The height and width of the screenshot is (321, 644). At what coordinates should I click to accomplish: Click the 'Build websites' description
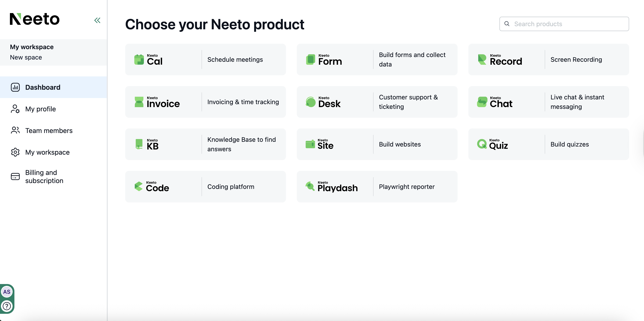pyautogui.click(x=400, y=144)
